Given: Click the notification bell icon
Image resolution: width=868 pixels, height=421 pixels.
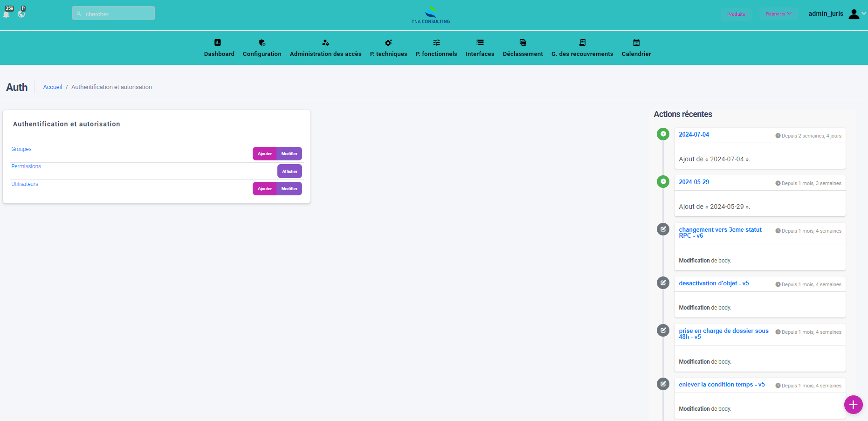Looking at the screenshot, I should [7, 14].
